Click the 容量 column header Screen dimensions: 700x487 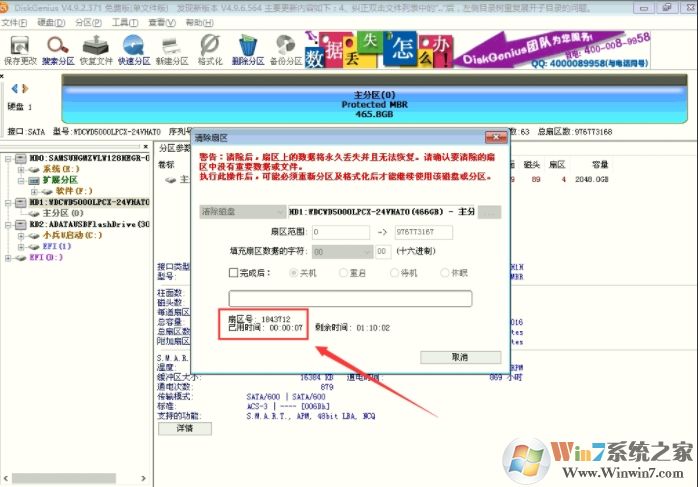pos(600,165)
